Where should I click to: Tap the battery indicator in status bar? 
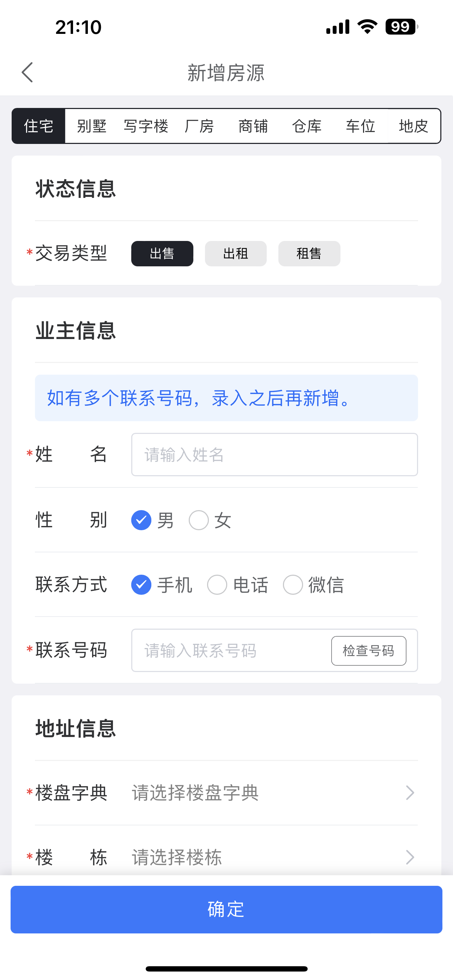click(x=401, y=26)
